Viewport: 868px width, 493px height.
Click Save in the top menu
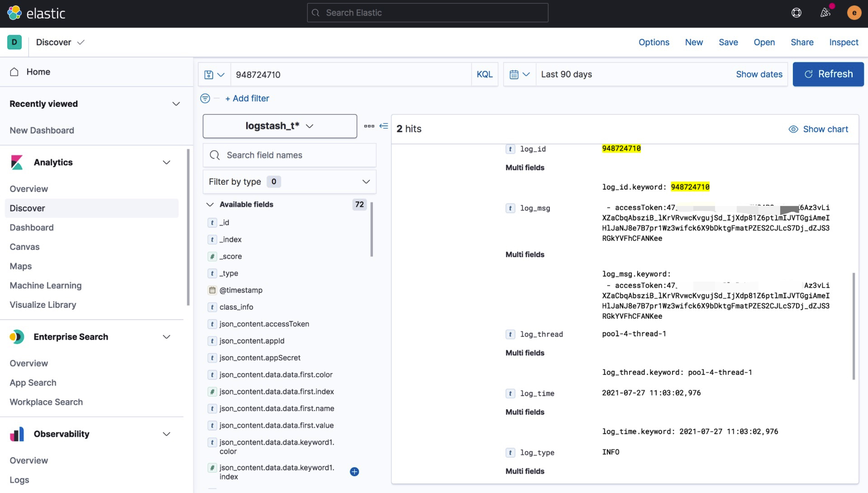coord(728,42)
